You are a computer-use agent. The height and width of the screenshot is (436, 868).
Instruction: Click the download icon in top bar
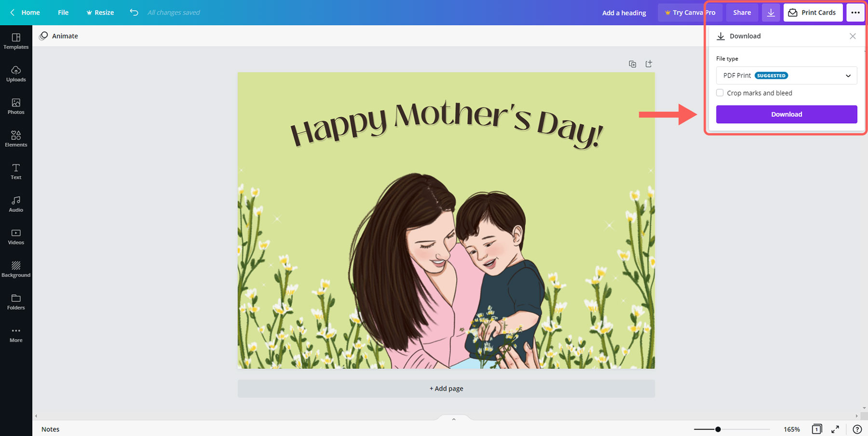click(771, 13)
